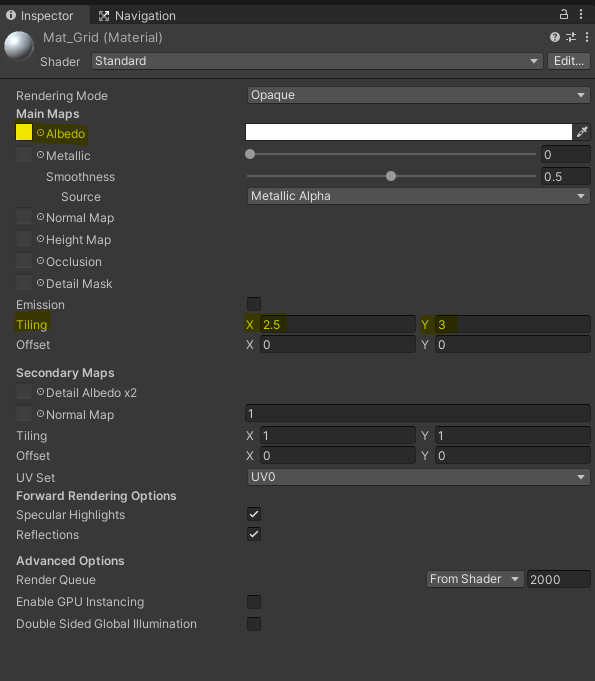Click Main Maps Offset X field
Viewport: 595px width, 681px height.
click(337, 345)
